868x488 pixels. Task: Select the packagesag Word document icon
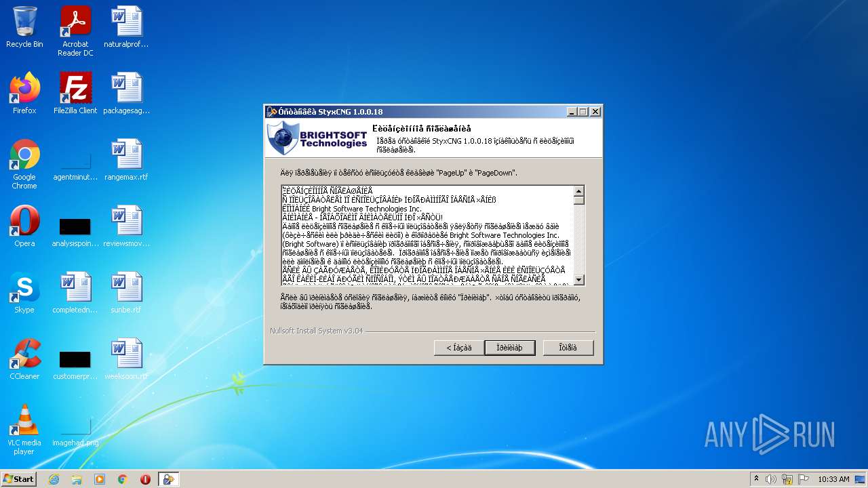point(126,93)
